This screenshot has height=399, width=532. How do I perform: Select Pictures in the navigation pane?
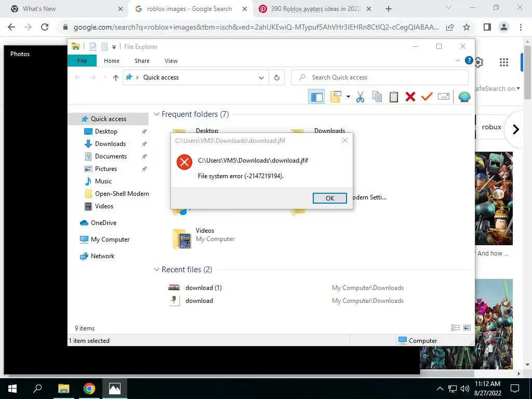pos(106,169)
